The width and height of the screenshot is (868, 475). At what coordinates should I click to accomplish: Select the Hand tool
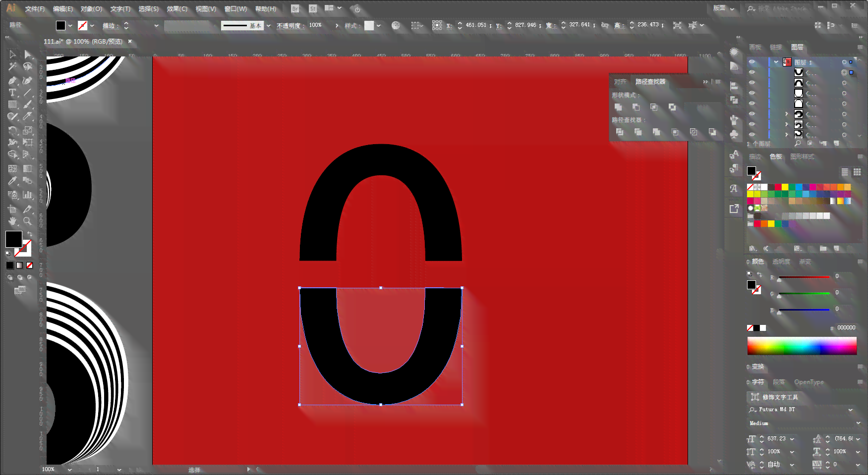(12, 221)
